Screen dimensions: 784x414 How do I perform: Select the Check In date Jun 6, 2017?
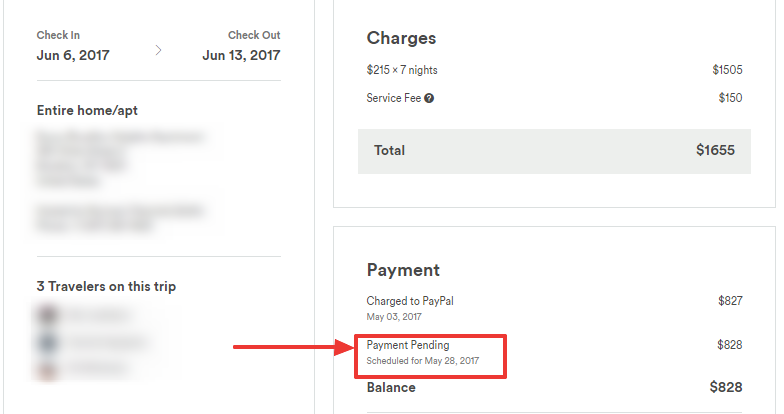click(x=75, y=55)
